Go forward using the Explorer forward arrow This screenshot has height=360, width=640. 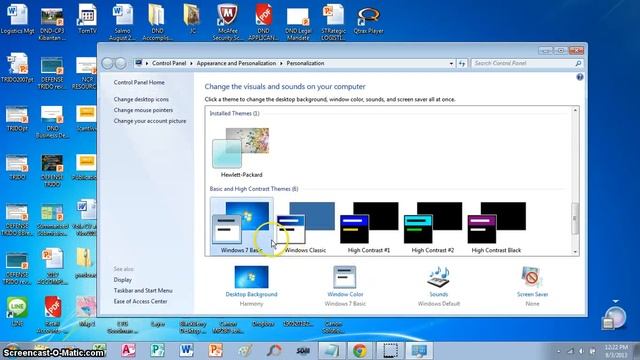click(120, 63)
